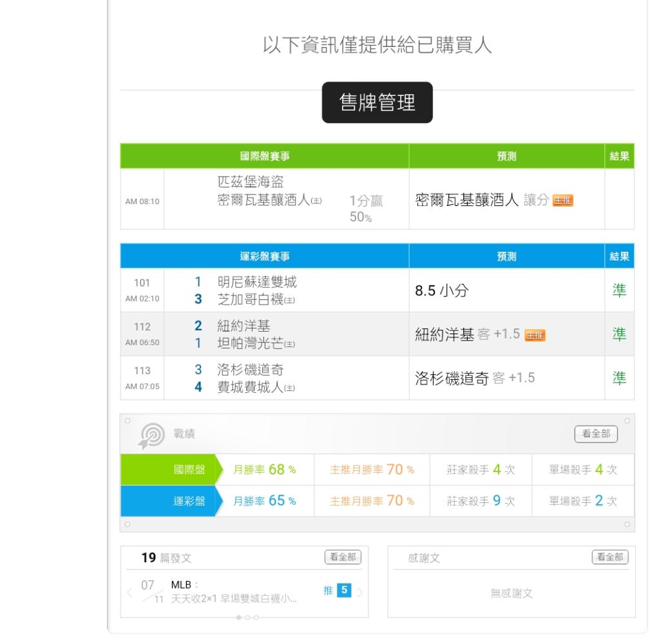Click the 8.5 小分 prediction
Screen dimensions: 668x644
click(x=442, y=291)
